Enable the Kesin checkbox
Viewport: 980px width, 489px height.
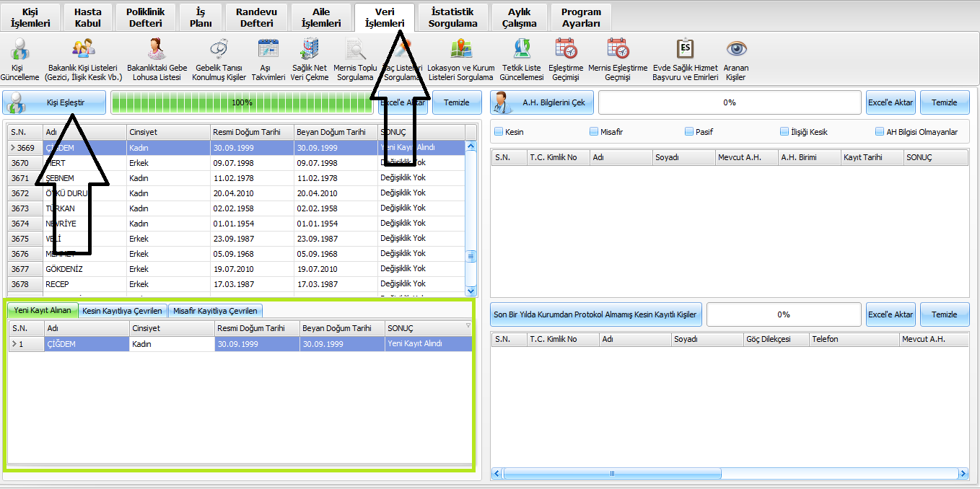[499, 132]
